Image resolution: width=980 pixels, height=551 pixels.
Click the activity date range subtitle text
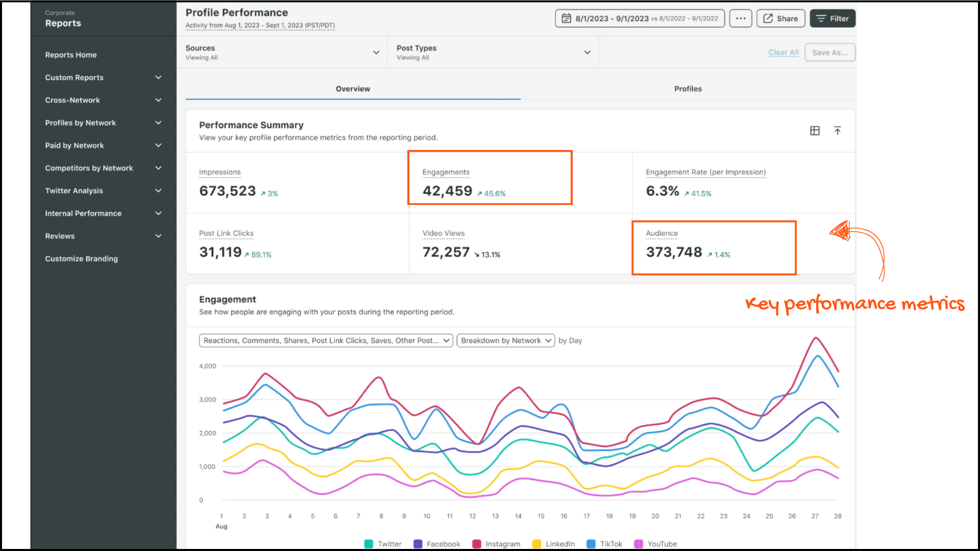point(260,26)
